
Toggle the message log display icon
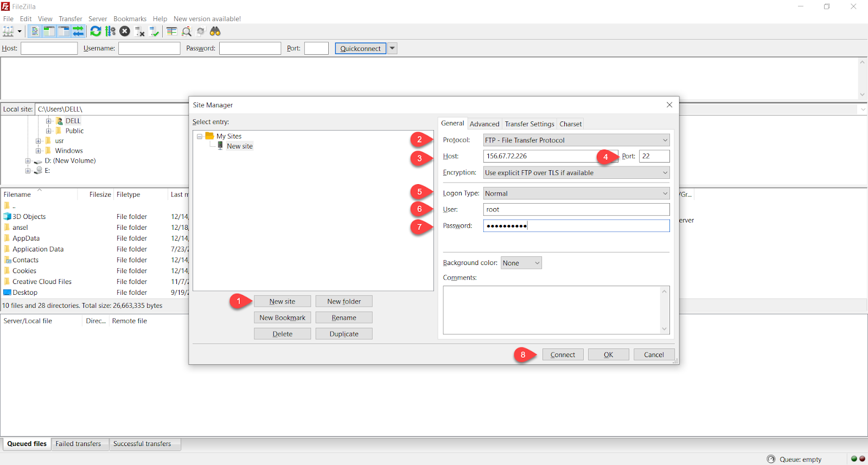(34, 31)
